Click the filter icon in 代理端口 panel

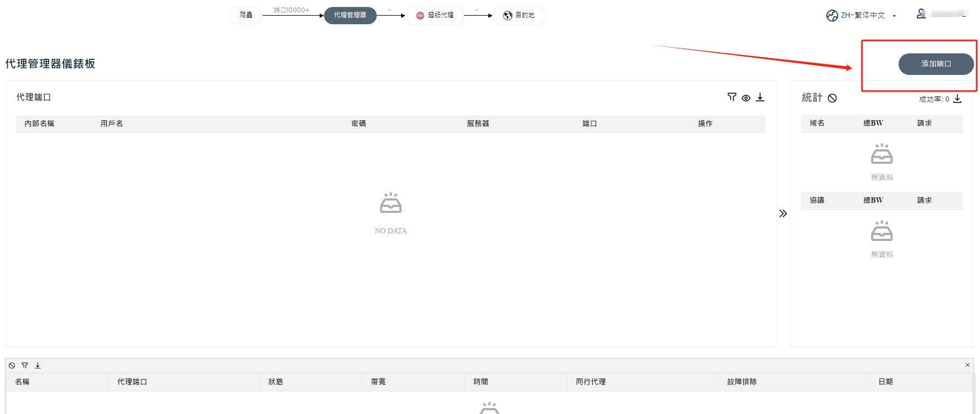coord(731,97)
